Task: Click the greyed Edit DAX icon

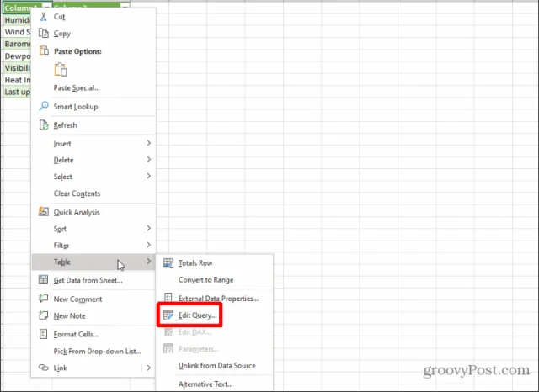Action: pyautogui.click(x=168, y=332)
